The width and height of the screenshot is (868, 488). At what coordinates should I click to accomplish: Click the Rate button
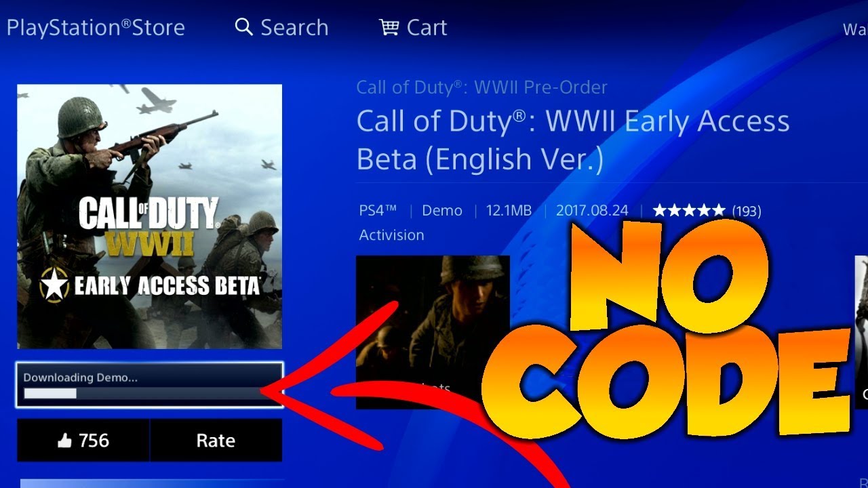(216, 441)
